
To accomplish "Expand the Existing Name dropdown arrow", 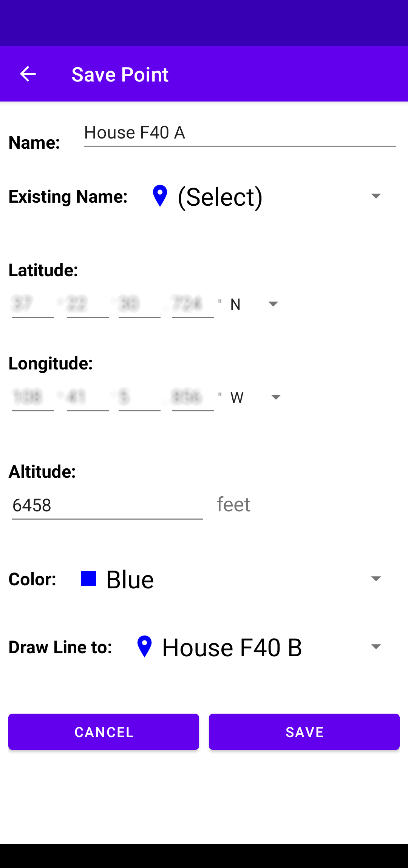I will pyautogui.click(x=376, y=196).
